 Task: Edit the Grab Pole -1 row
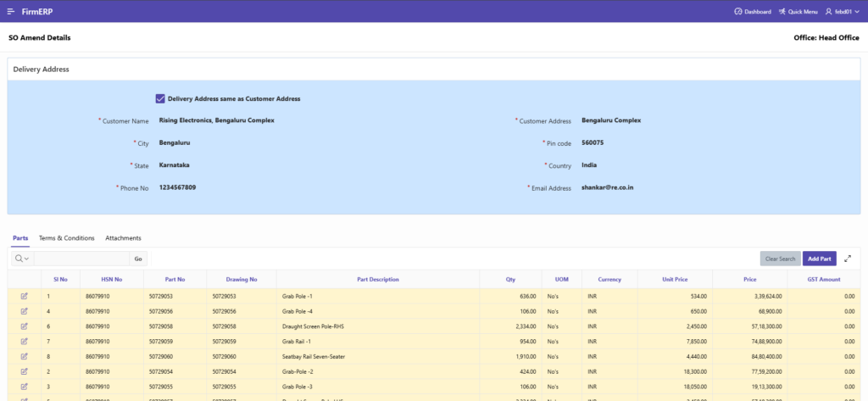pyautogui.click(x=25, y=296)
